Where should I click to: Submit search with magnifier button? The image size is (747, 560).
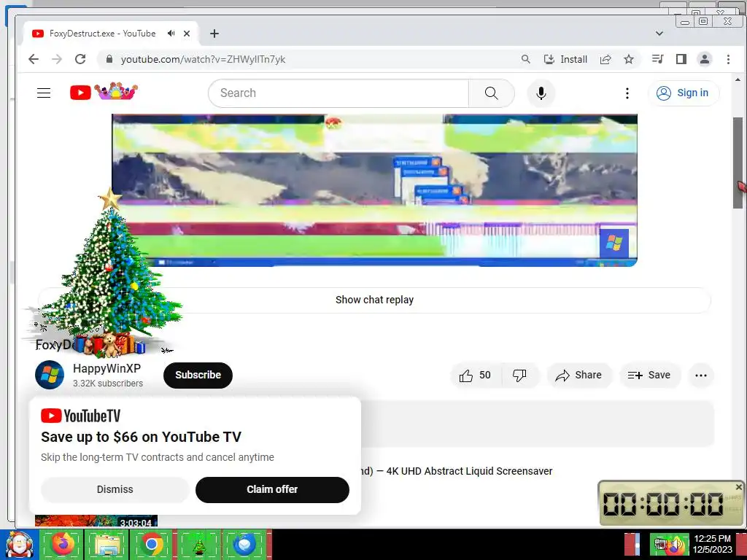pos(491,93)
